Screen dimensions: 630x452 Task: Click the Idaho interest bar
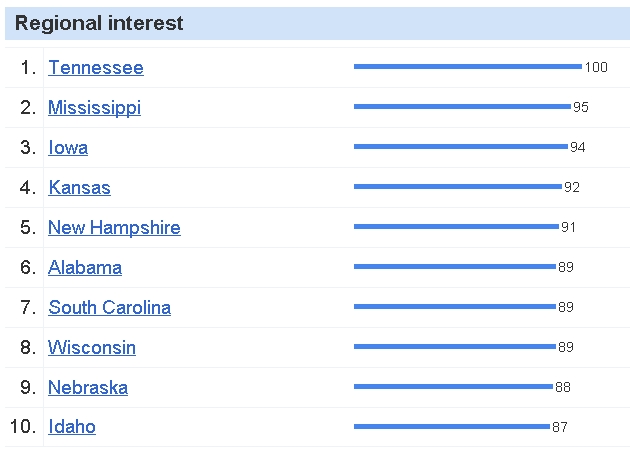(451, 426)
